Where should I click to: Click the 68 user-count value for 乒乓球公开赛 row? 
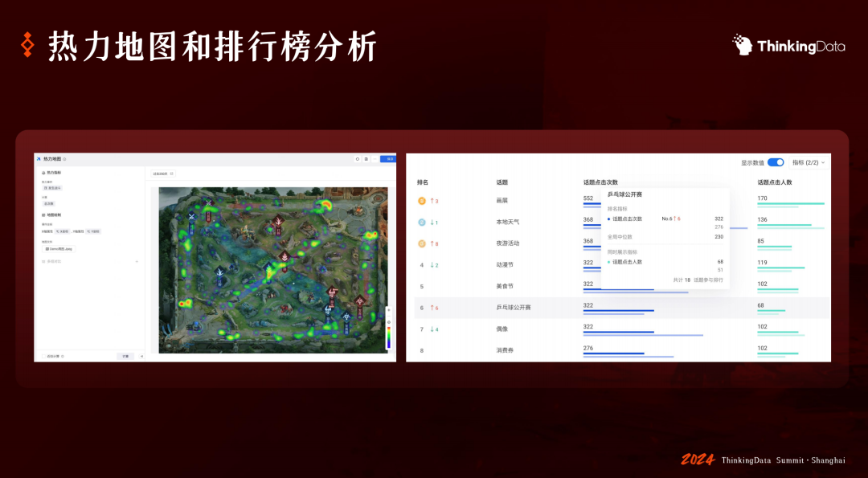760,305
